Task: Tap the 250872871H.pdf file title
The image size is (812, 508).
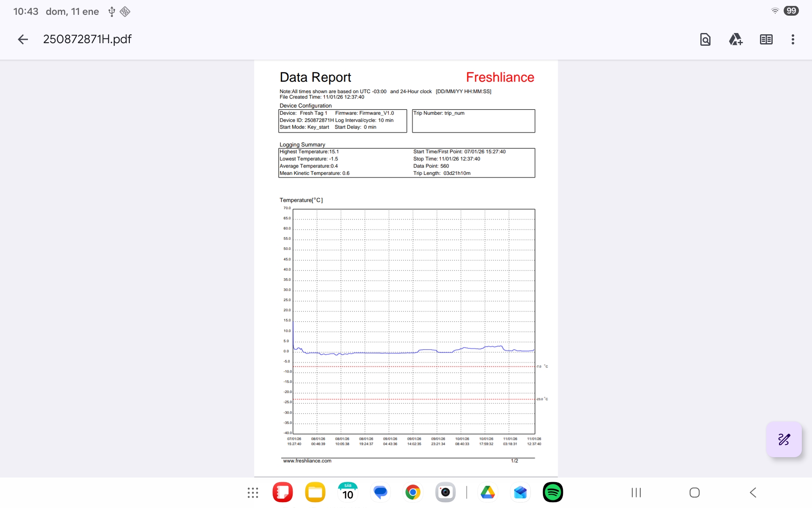Action: click(88, 39)
